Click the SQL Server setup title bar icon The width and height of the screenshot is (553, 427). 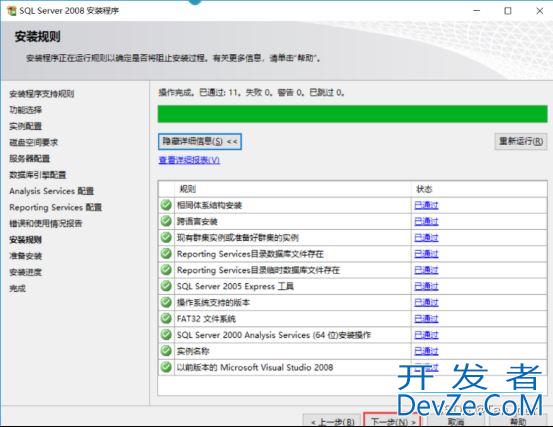click(12, 11)
